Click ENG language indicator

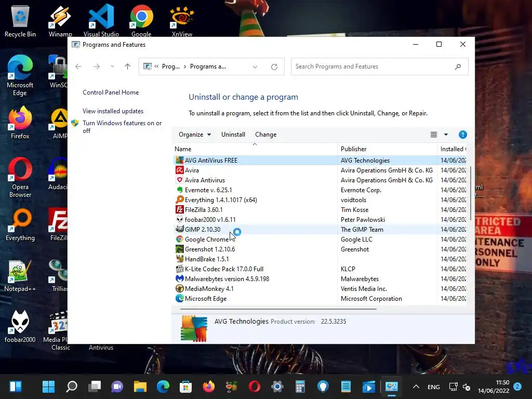(x=434, y=387)
